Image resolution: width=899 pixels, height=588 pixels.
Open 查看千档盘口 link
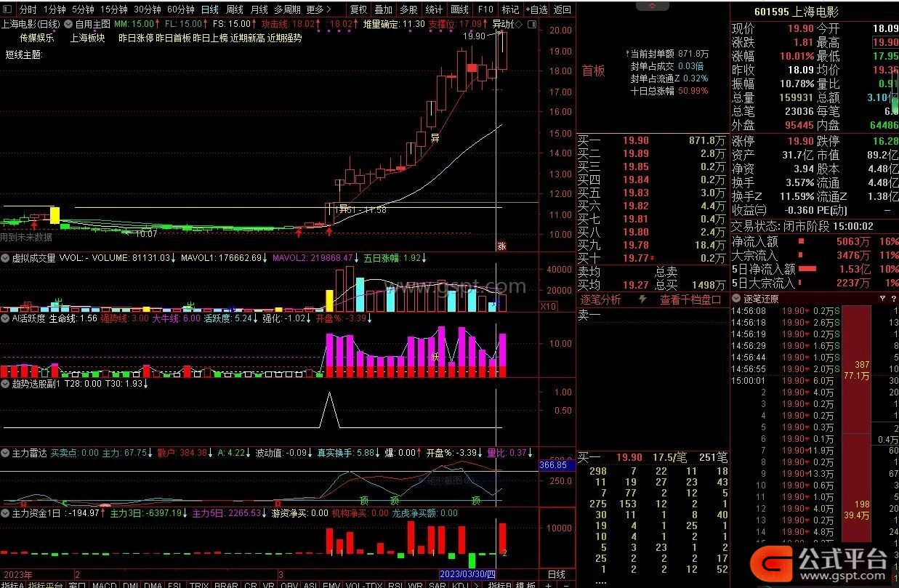click(x=690, y=299)
